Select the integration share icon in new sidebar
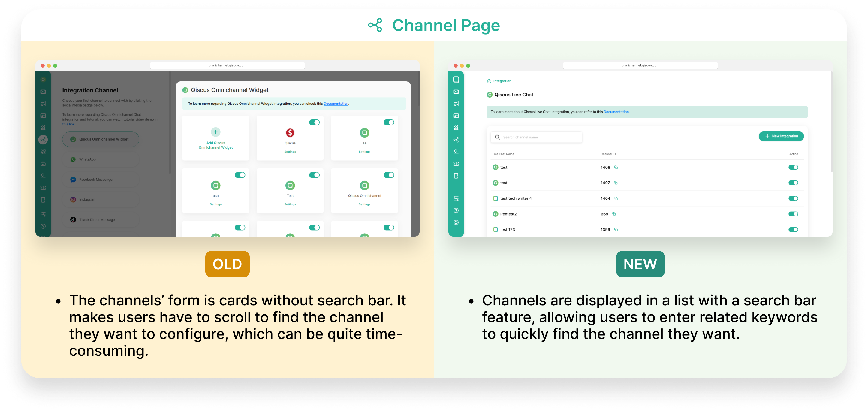868x411 pixels. 456,140
